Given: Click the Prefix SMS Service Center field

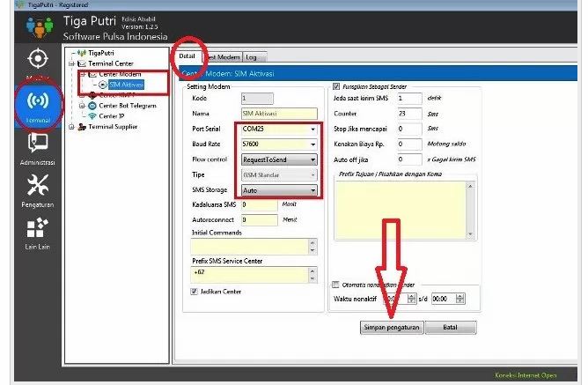Looking at the screenshot, I should point(250,275).
